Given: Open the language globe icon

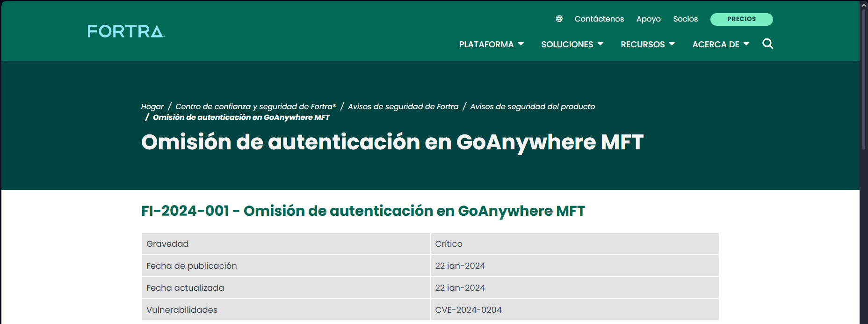Looking at the screenshot, I should tap(559, 19).
